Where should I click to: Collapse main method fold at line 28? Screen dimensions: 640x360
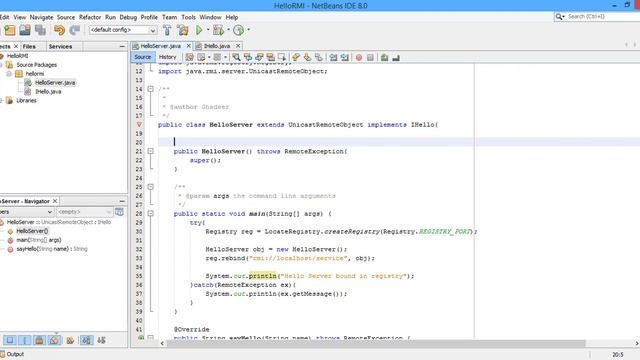[150, 213]
